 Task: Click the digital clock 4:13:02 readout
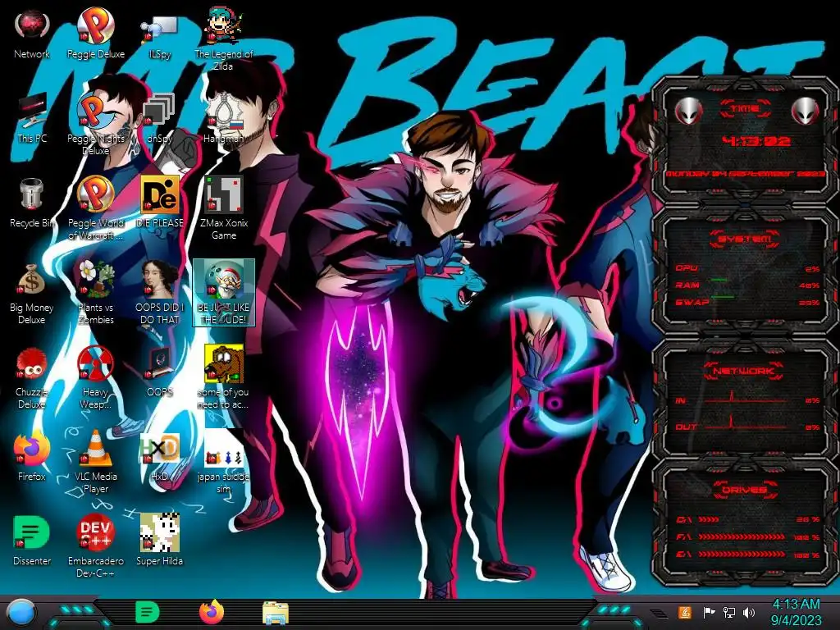pyautogui.click(x=756, y=141)
